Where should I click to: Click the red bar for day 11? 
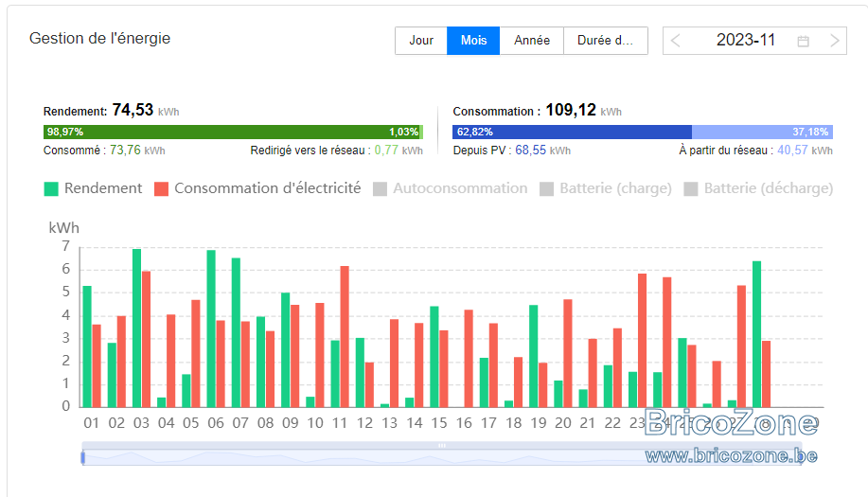pos(345,337)
